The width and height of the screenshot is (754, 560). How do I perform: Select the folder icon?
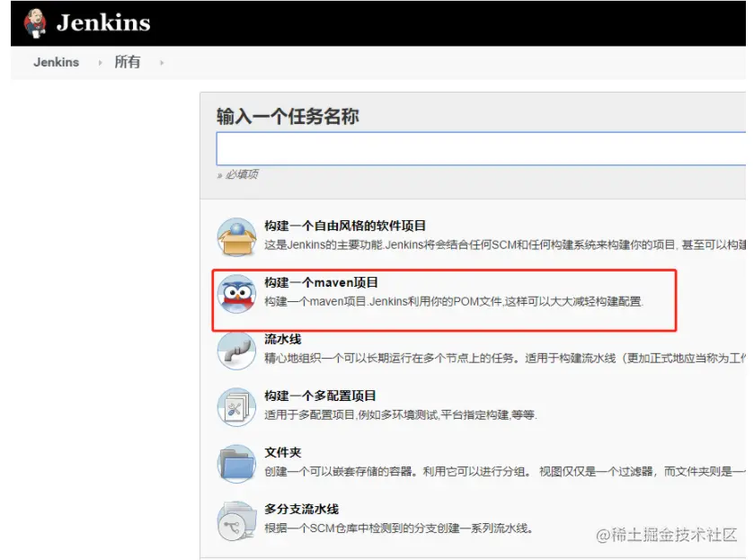[236, 464]
